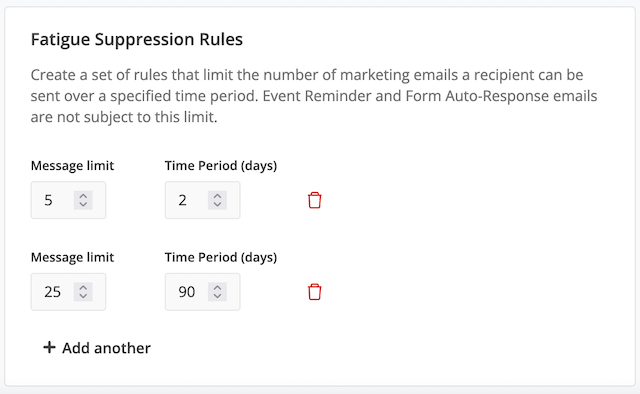Increase the message limit currently set to 5
Screen dimensions: 640x394
(83, 196)
